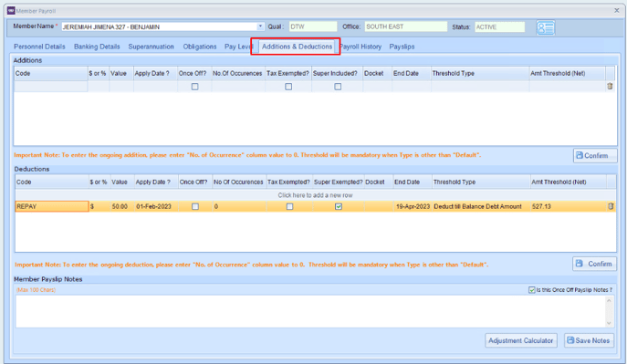Click the Save Notes button

coord(589,340)
